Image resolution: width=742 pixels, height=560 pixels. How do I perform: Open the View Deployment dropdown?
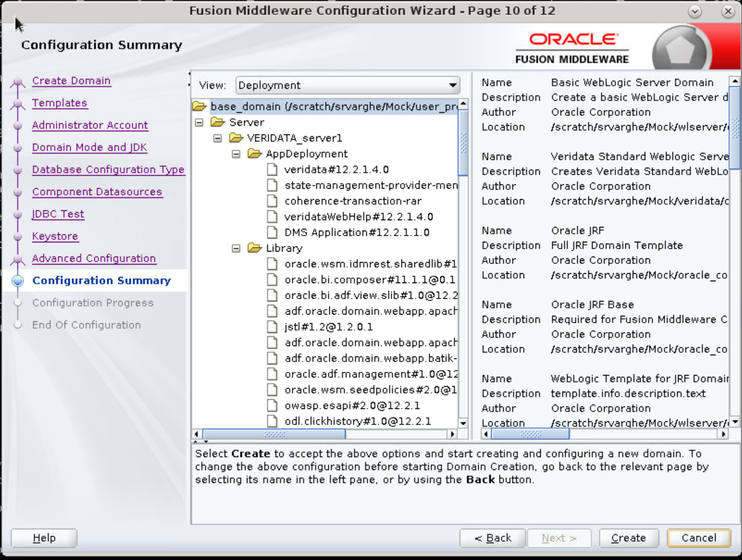[348, 85]
